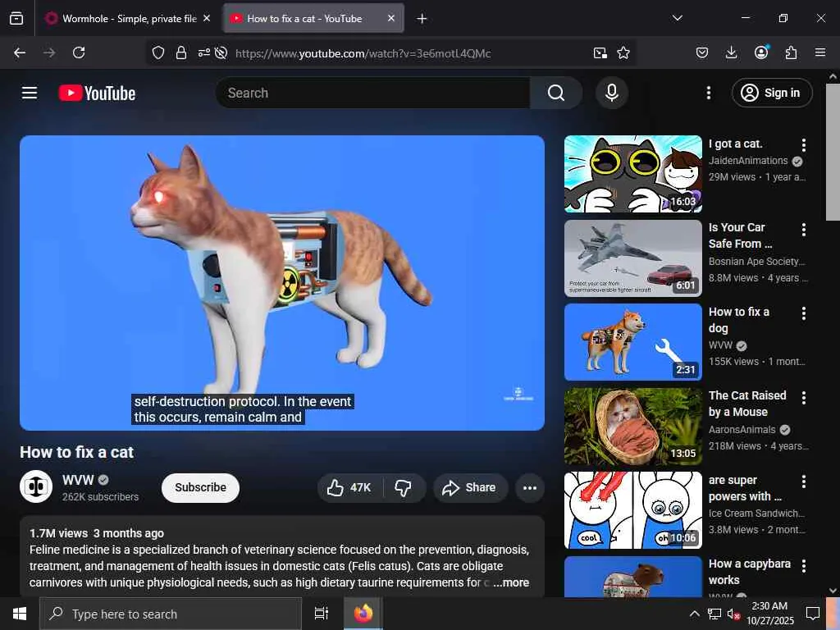Close the Wormhole tab
This screenshot has width=840, height=630.
(207, 18)
